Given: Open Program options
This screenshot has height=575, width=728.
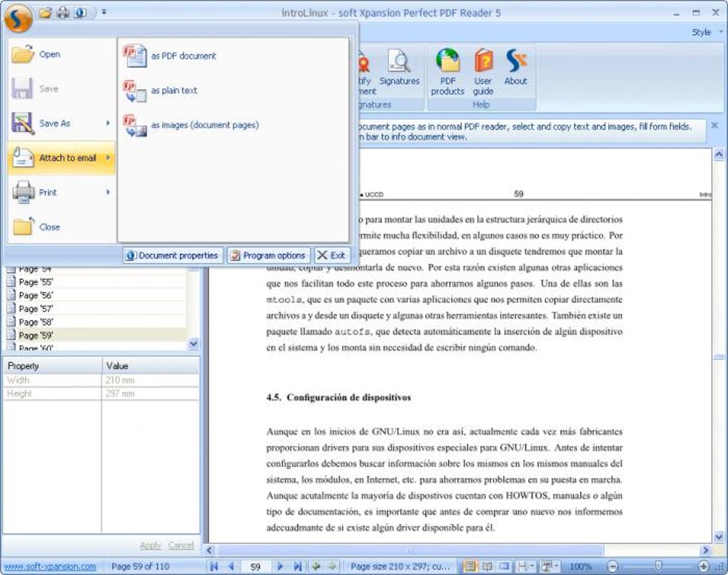Looking at the screenshot, I should click(268, 255).
